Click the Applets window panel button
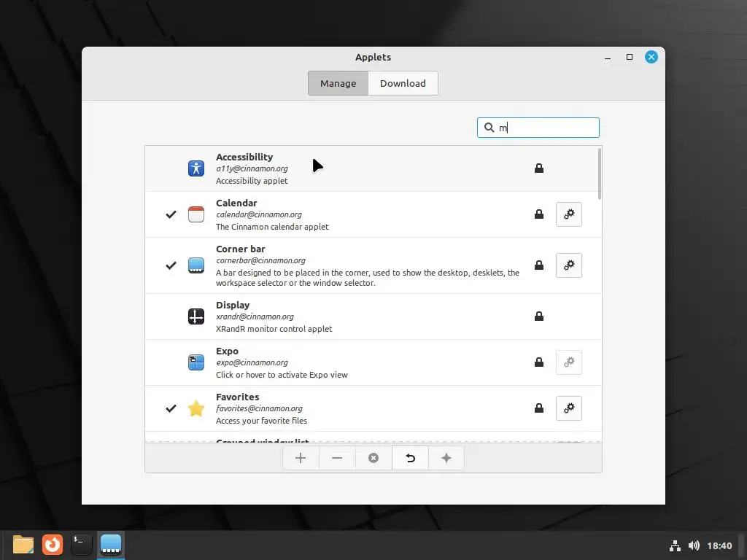Screen dimensions: 747x560 click(111, 545)
